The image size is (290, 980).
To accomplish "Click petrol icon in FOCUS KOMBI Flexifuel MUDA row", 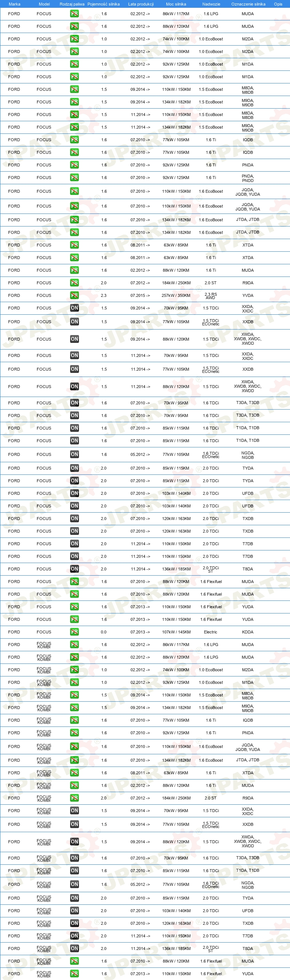I will [x=74, y=961].
